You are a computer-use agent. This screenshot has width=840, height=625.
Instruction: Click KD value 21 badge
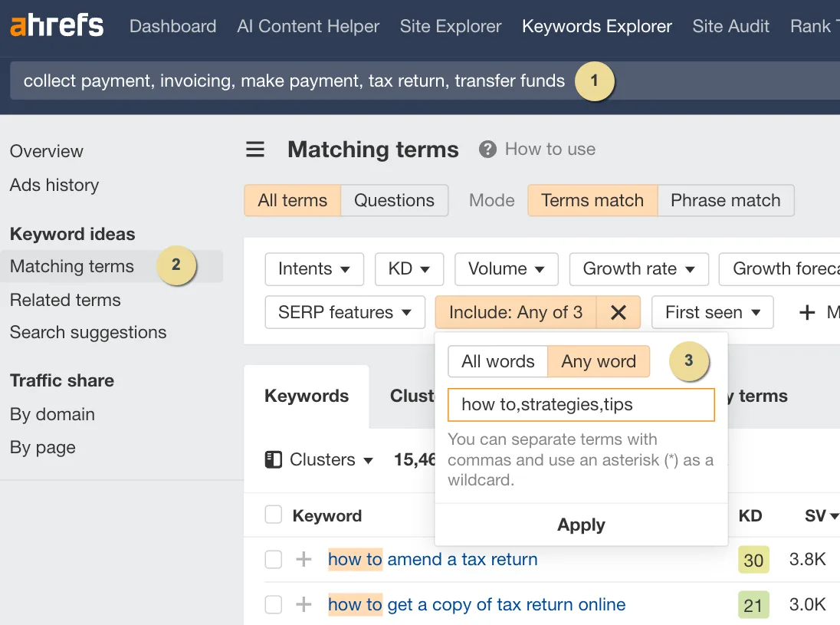tap(753, 604)
